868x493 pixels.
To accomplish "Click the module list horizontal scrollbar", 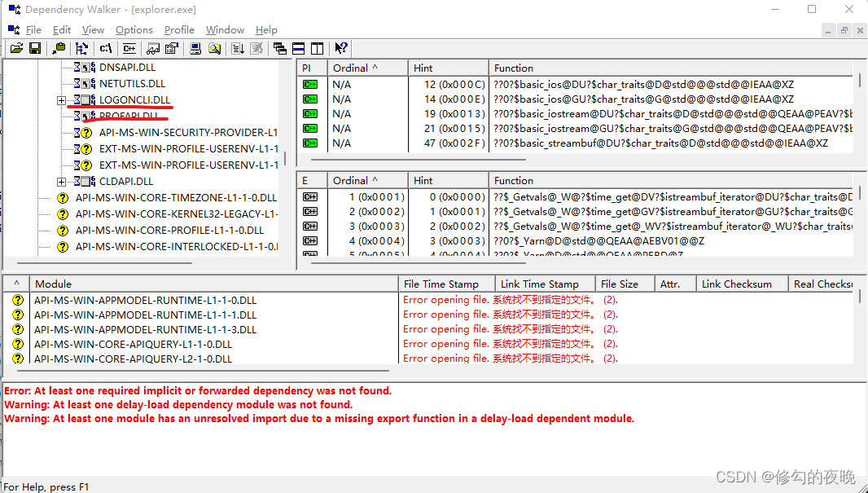I will 204,371.
